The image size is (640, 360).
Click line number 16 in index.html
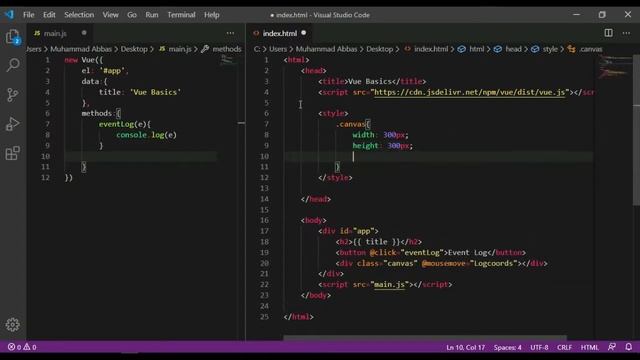coord(264,220)
